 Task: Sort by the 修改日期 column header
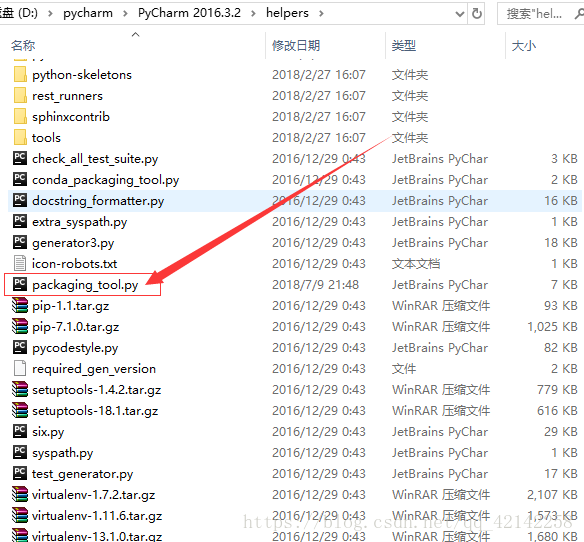296,45
